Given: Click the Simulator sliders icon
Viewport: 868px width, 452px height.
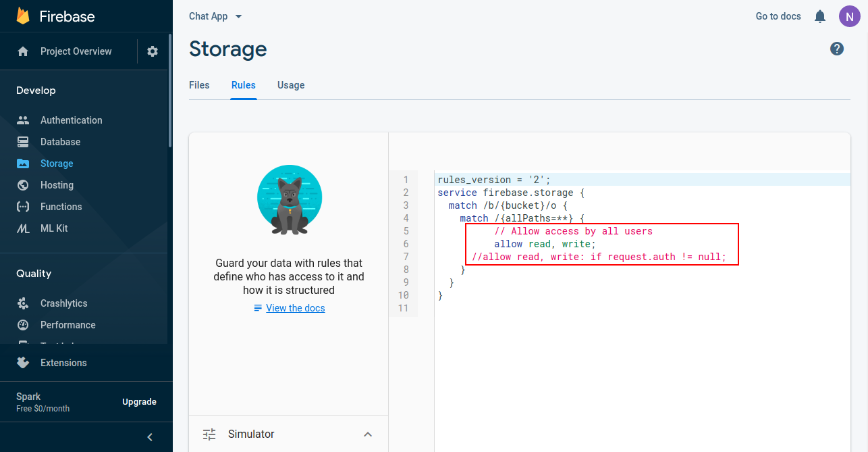Looking at the screenshot, I should pos(210,434).
